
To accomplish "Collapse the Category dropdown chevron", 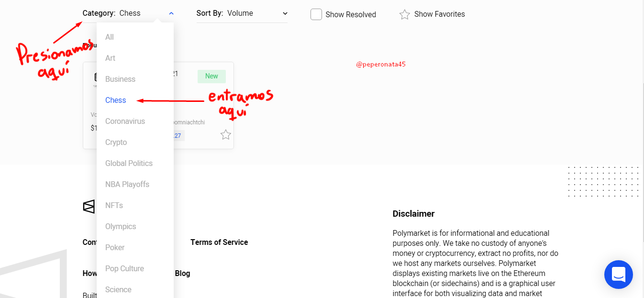I will click(x=171, y=13).
